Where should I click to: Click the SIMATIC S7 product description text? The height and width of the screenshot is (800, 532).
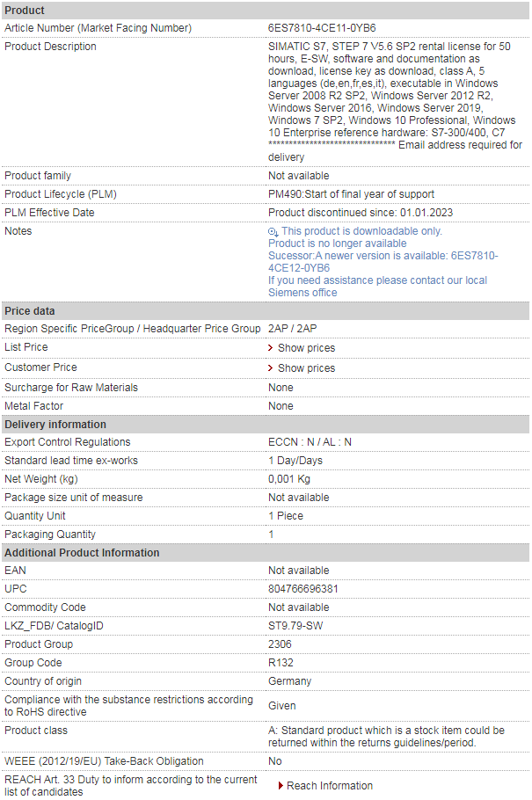point(395,101)
